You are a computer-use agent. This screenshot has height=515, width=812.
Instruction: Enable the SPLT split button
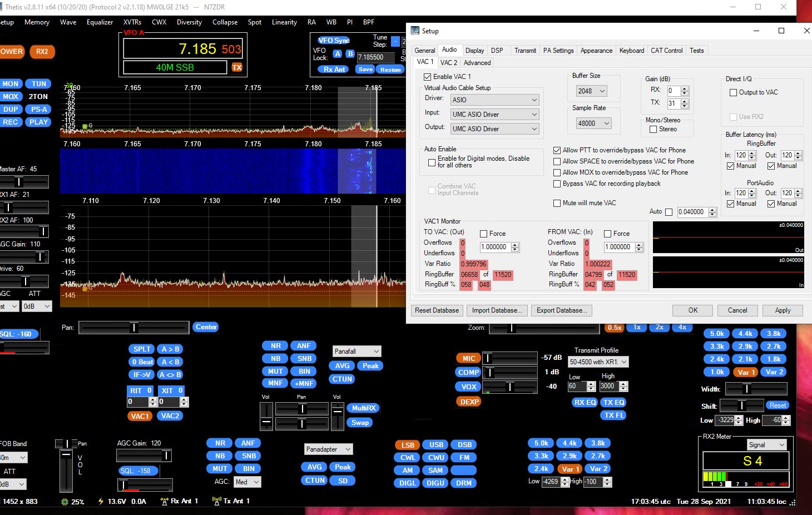coord(142,349)
